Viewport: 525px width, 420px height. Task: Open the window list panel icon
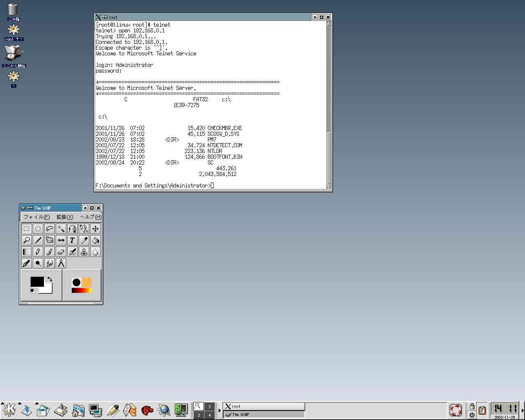(x=43, y=410)
